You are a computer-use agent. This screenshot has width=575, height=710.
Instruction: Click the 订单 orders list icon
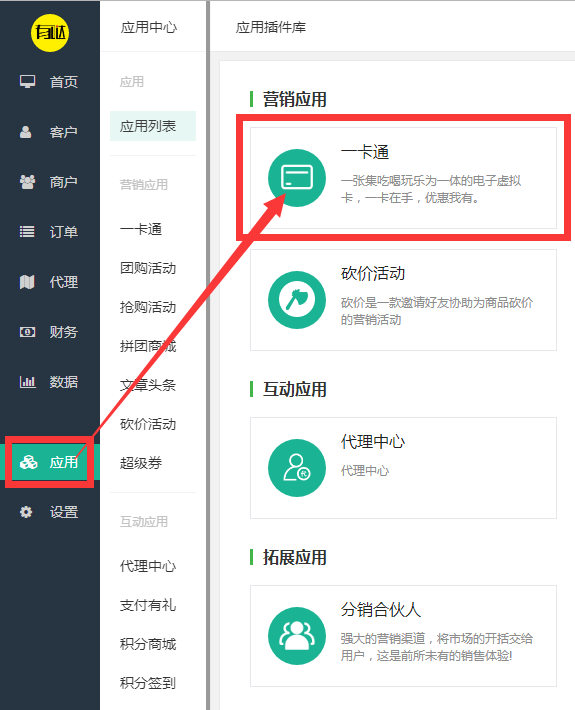point(27,232)
